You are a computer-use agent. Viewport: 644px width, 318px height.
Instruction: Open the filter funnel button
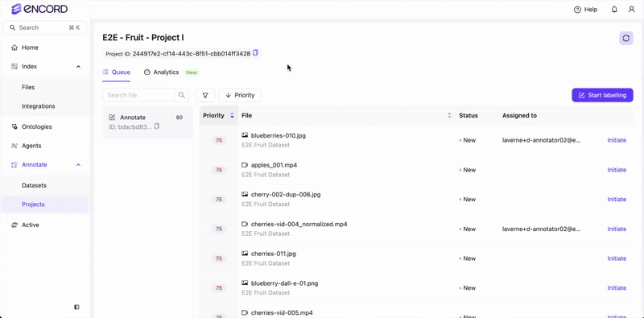205,95
